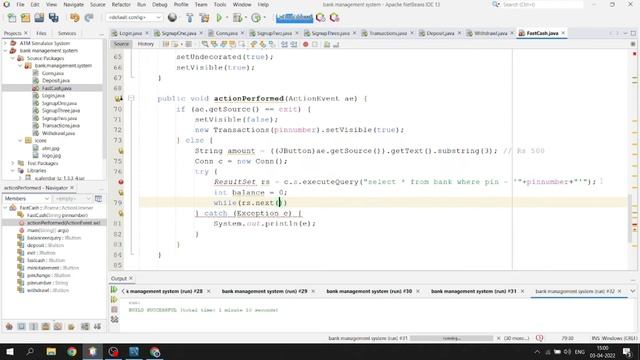Click the Clean and Build icon

(x=204, y=18)
